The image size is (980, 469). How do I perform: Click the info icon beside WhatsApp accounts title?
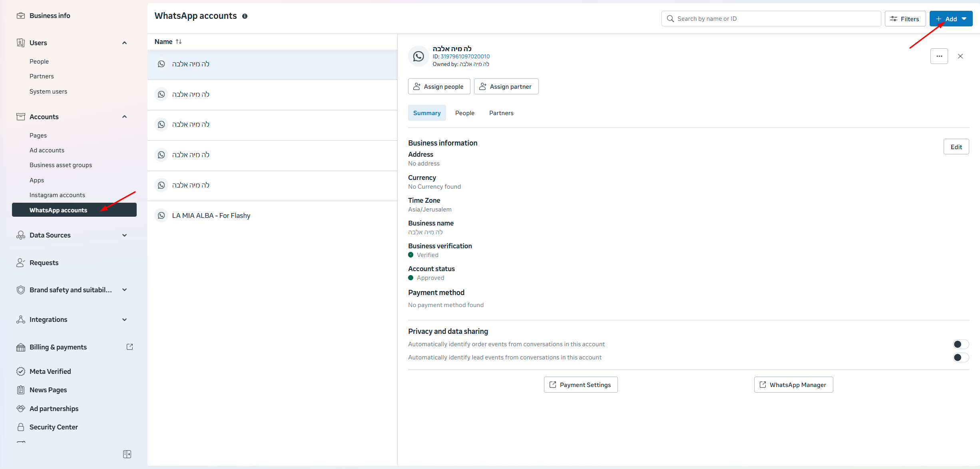(245, 16)
